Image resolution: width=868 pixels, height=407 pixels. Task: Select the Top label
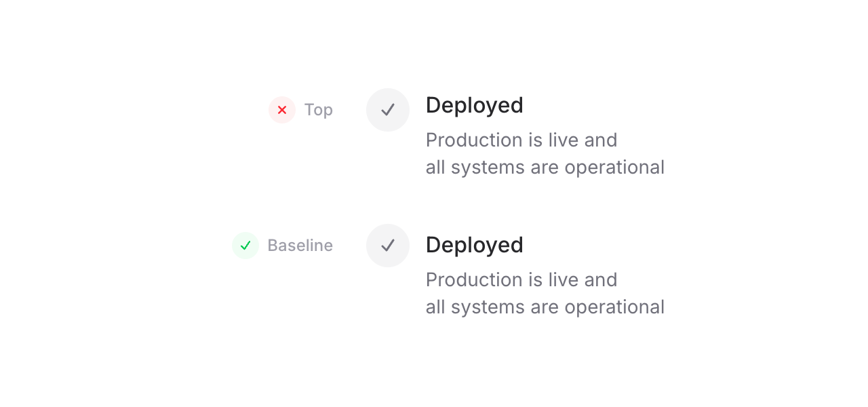(x=319, y=109)
